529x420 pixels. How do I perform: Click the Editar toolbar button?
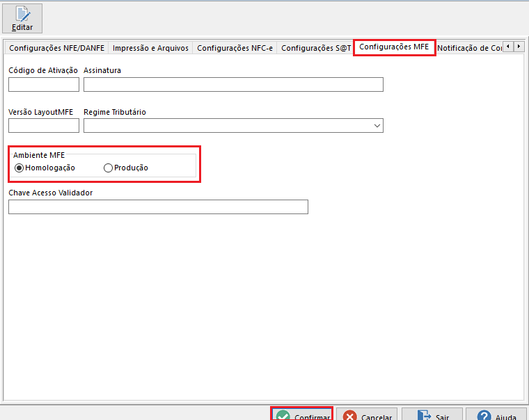[22, 19]
